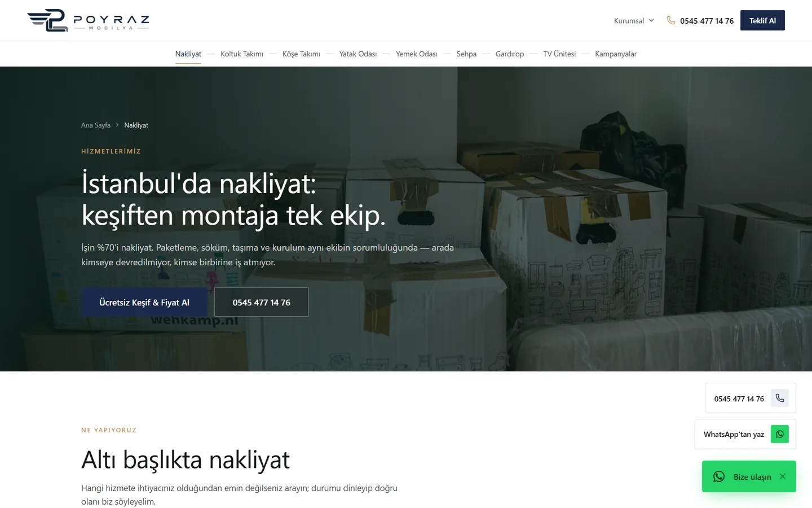
Task: Click the "WhatsApp'tan yaz" label
Action: click(x=734, y=435)
